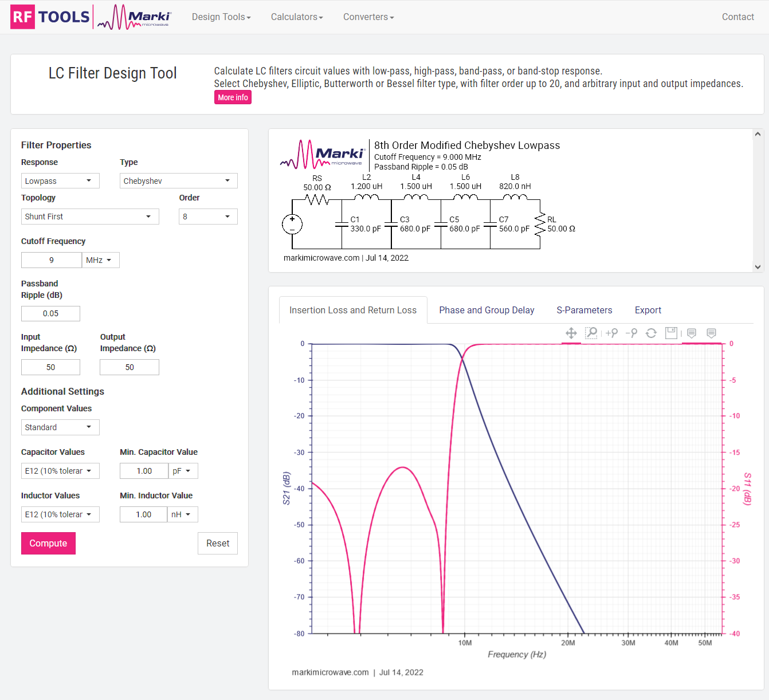The image size is (769, 700).
Task: Activate the Box Zoom tool
Action: click(x=591, y=333)
